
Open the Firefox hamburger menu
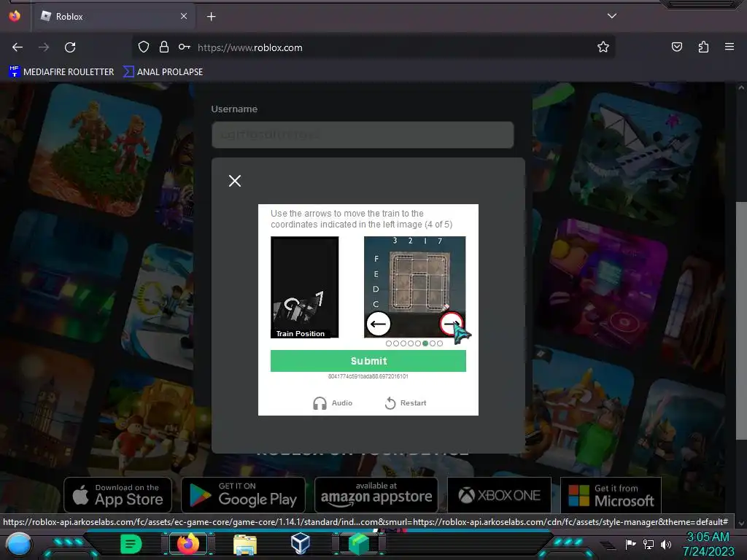[729, 47]
